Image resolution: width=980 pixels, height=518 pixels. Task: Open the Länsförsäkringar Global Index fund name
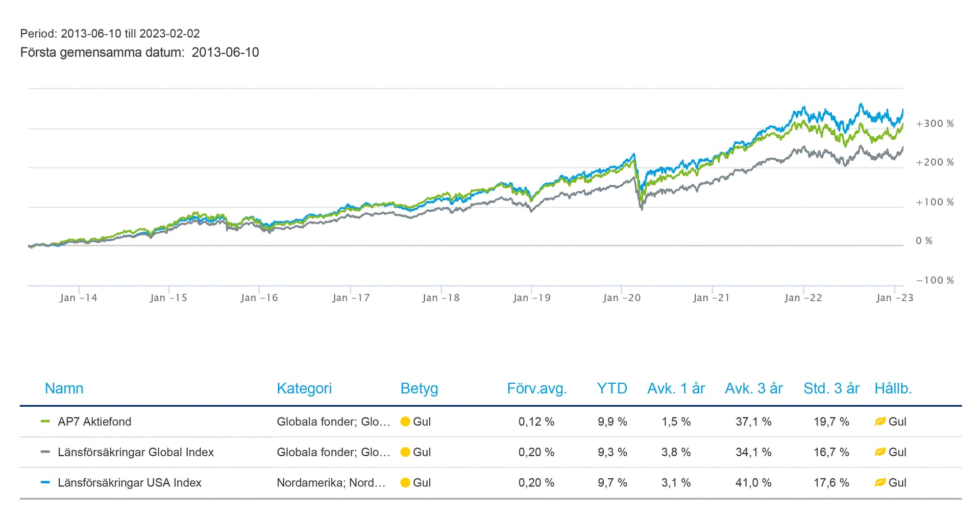click(136, 452)
